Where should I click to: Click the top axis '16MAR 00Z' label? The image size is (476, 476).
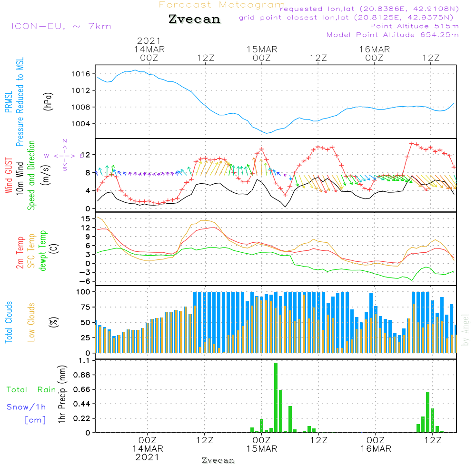pyautogui.click(x=375, y=53)
